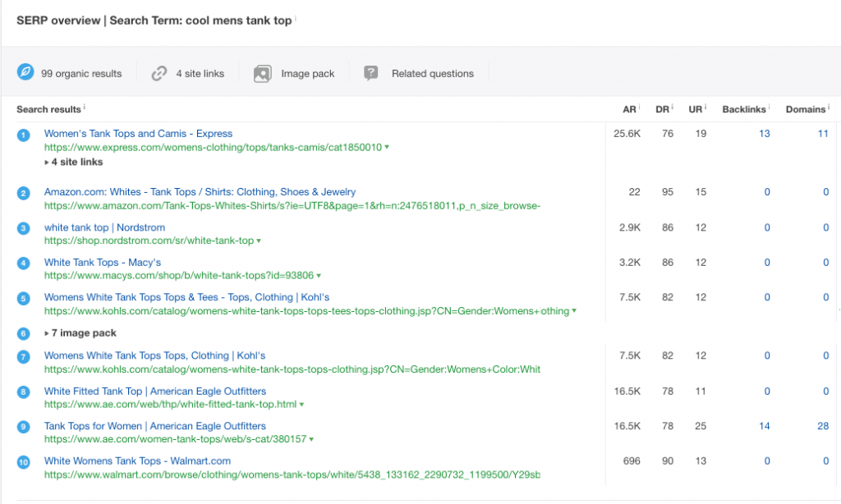Screen dimensions: 841x504
Task: Click position badge number 1
Action: pos(23,135)
